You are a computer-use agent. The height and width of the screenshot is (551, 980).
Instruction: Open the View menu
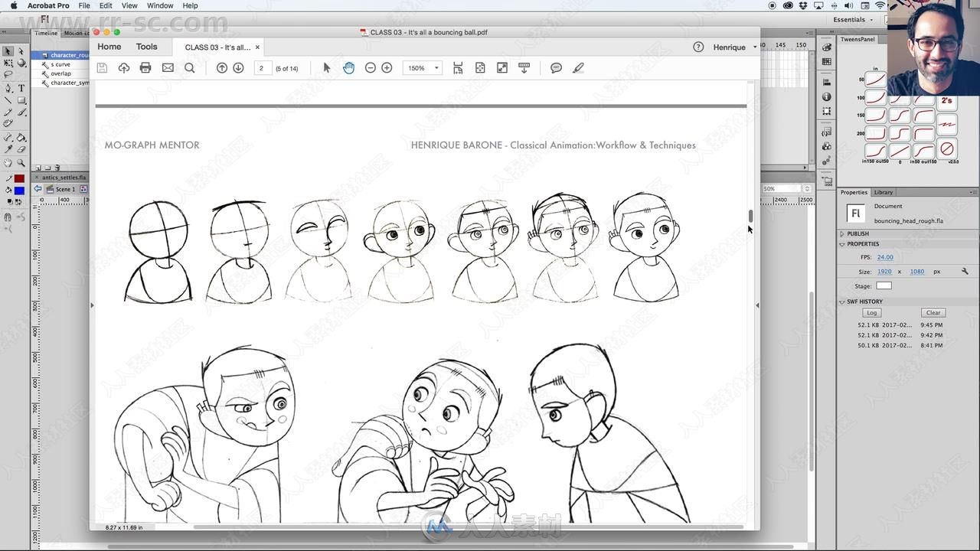(x=129, y=5)
